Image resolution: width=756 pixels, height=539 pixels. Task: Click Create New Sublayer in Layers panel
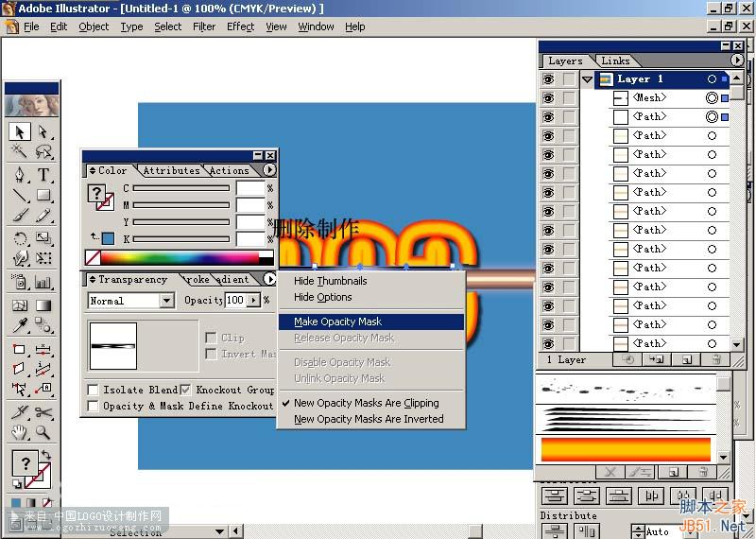point(657,359)
